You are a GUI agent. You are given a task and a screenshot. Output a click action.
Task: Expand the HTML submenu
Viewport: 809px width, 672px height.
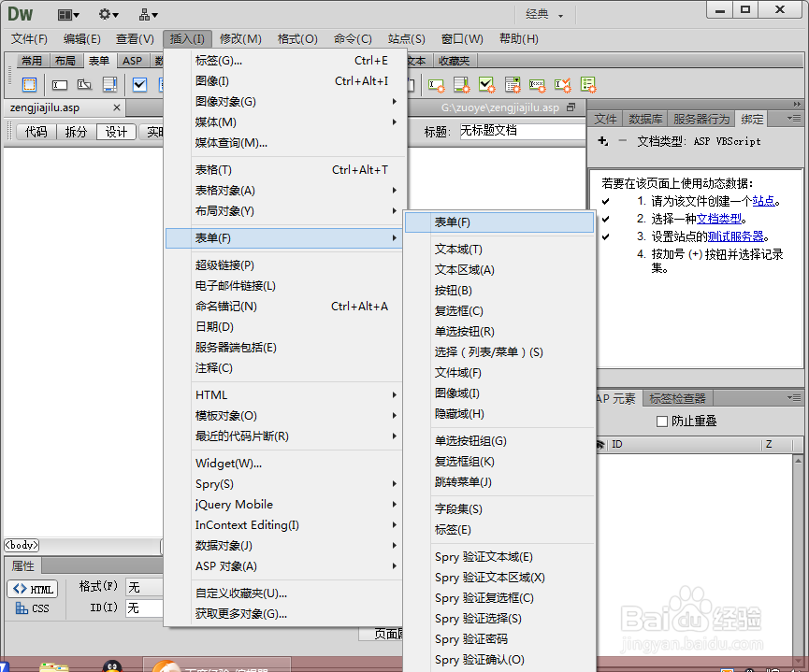click(x=283, y=395)
